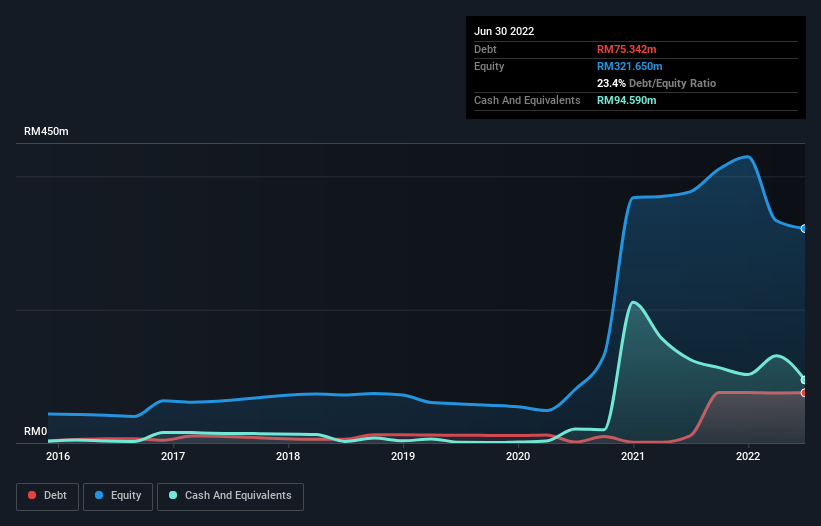Select the red Debt endpoint marker on chart
The height and width of the screenshot is (526, 821).
(x=804, y=393)
